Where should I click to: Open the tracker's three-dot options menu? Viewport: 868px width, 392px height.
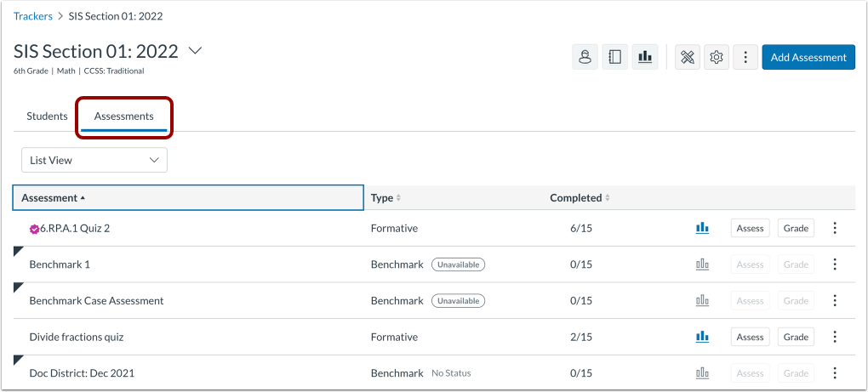pyautogui.click(x=745, y=57)
